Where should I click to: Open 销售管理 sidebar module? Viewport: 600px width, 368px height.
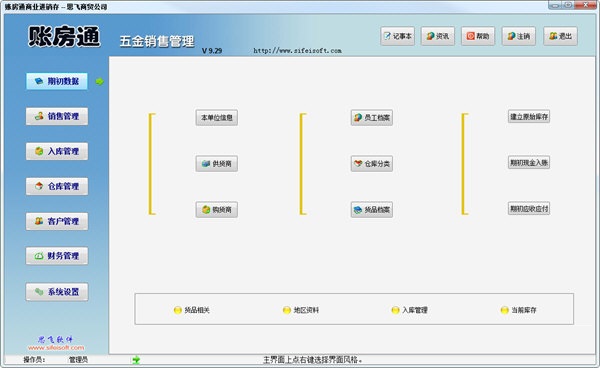click(57, 116)
